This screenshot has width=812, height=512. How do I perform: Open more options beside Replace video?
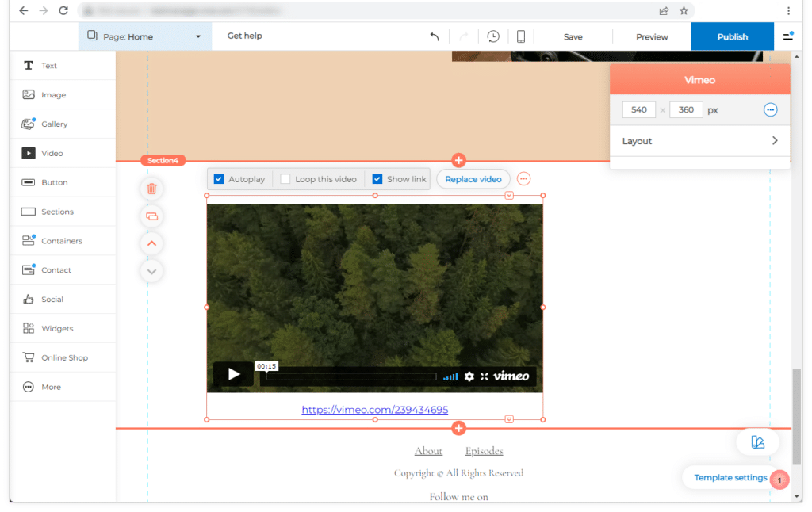click(x=523, y=179)
